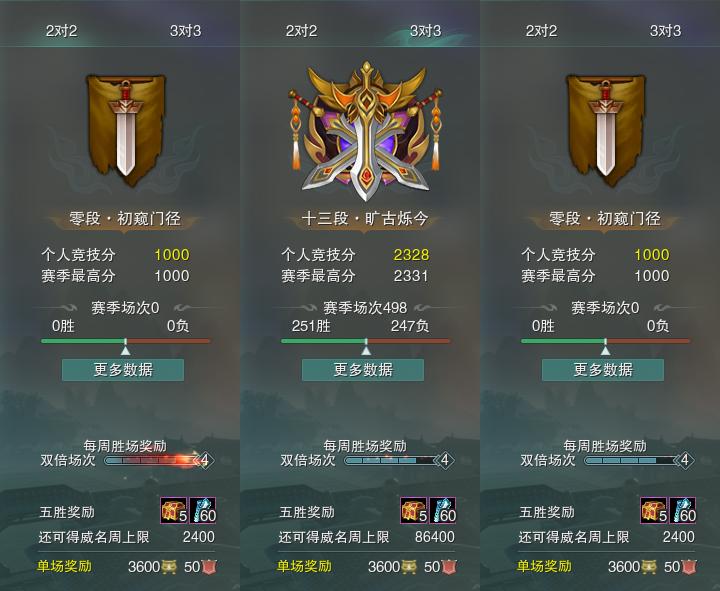
Task: Select 3对3 tab in right panel
Action: point(665,31)
